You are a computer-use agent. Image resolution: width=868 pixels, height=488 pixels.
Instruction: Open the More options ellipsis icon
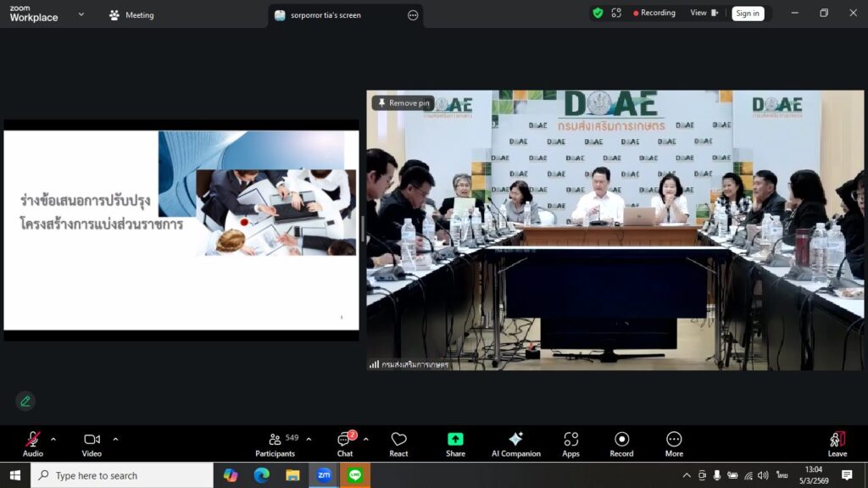[x=674, y=443]
